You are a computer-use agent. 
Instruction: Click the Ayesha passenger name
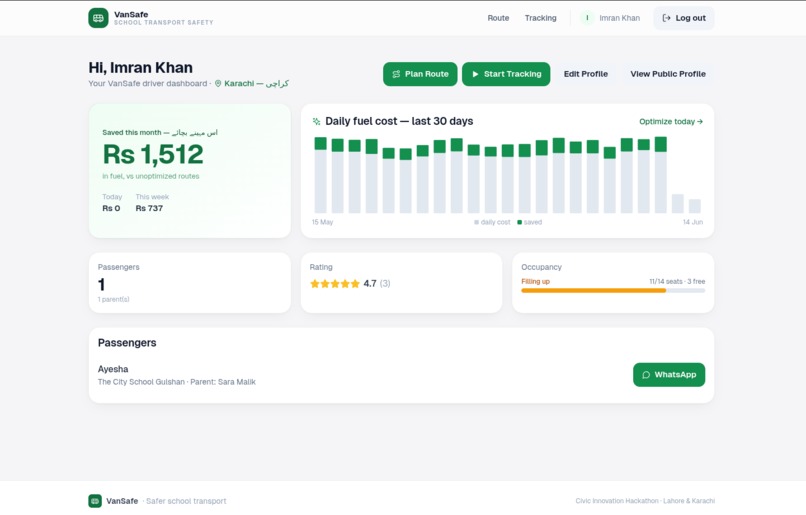(113, 369)
